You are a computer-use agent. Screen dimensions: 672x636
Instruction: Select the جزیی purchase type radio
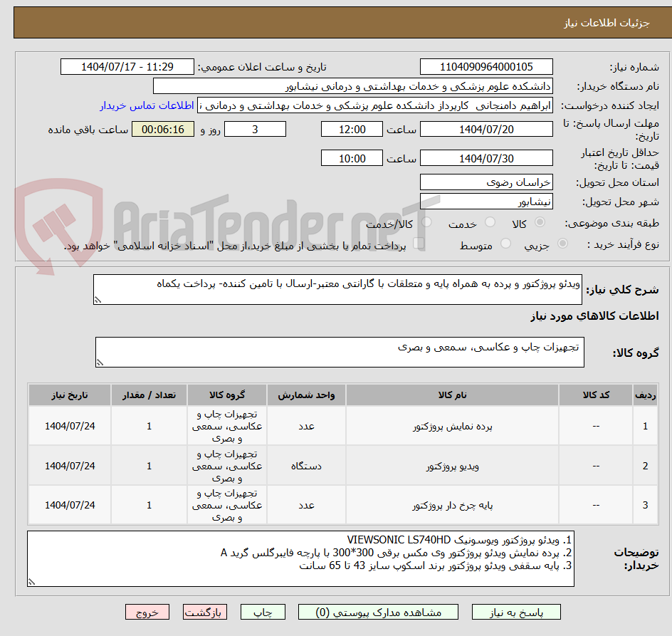click(x=562, y=243)
